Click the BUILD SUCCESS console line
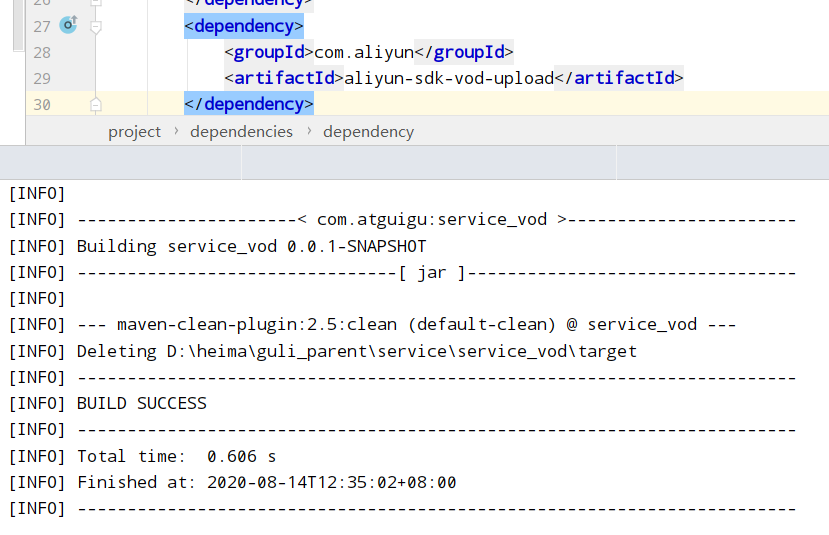Screen dimensions: 829x535 (x=141, y=404)
